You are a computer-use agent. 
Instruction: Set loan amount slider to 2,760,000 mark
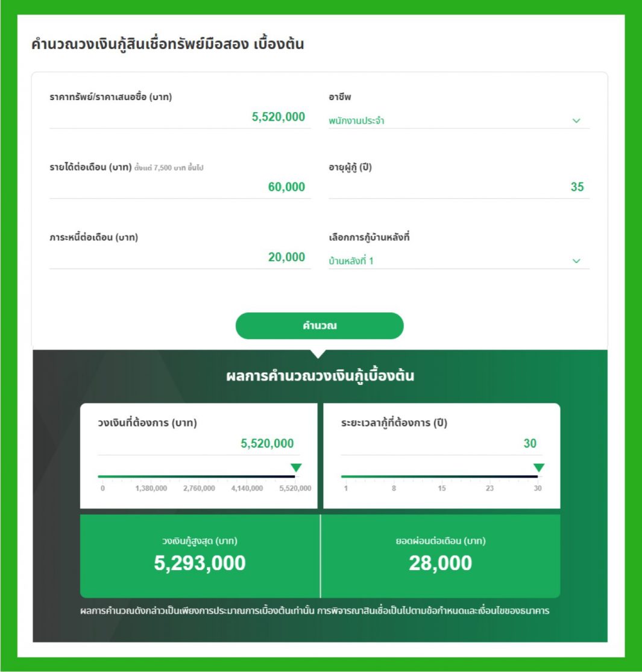pos(199,477)
